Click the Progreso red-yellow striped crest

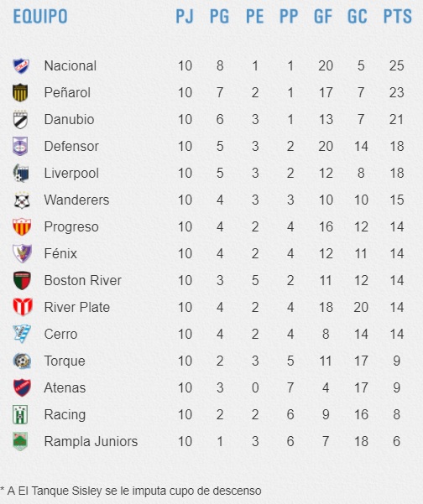[22, 226]
